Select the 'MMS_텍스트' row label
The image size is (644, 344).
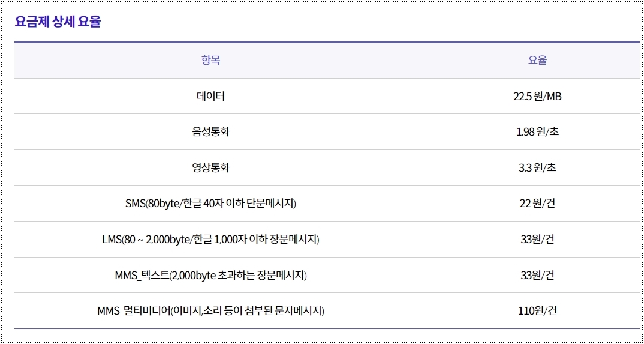tap(210, 276)
